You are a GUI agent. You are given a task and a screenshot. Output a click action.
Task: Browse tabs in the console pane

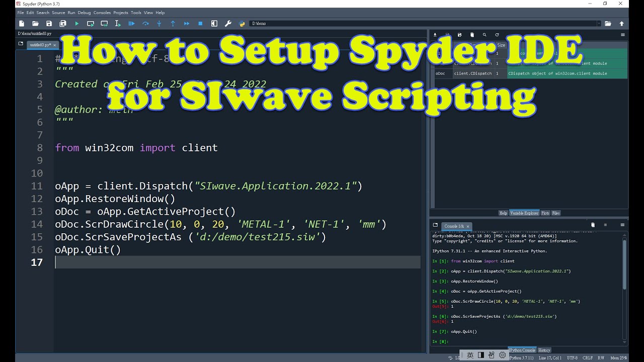(435, 226)
